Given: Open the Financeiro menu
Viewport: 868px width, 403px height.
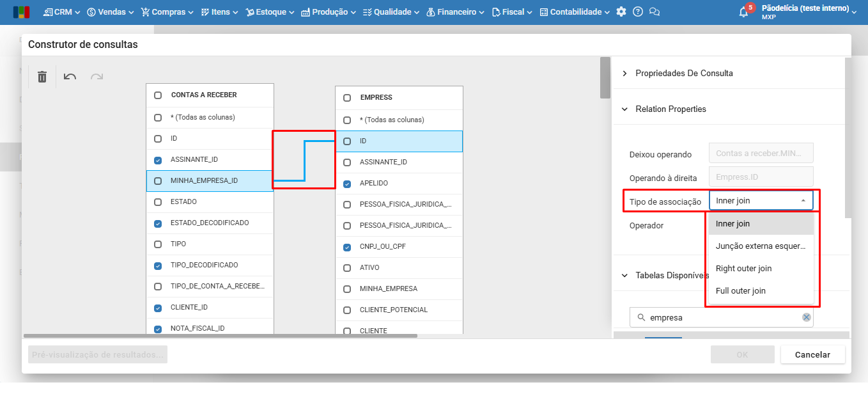Looking at the screenshot, I should click(x=455, y=12).
